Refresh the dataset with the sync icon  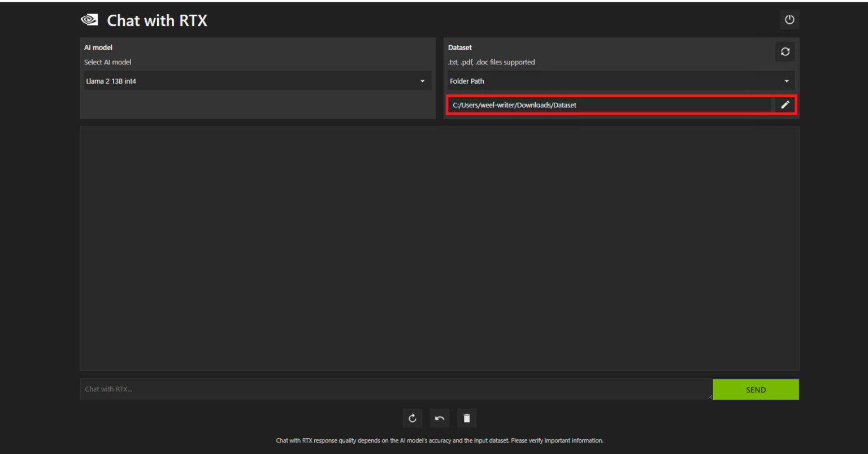coord(785,51)
